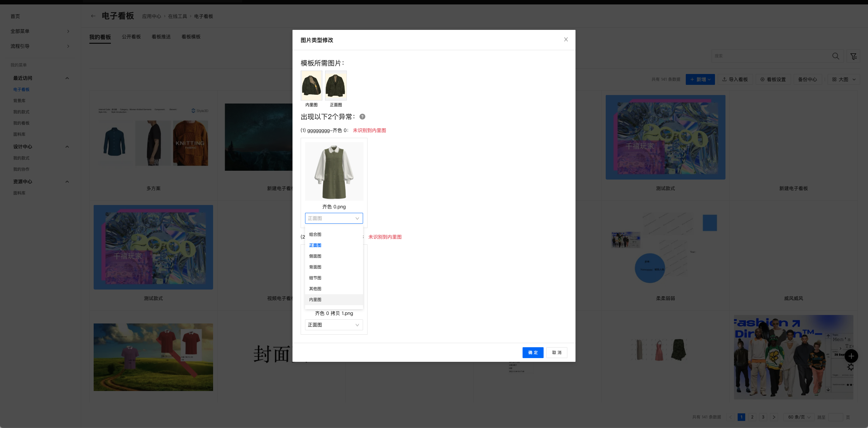Image resolution: width=868 pixels, height=428 pixels.
Task: Click the 齐色 0.png dress image
Action: click(x=334, y=171)
